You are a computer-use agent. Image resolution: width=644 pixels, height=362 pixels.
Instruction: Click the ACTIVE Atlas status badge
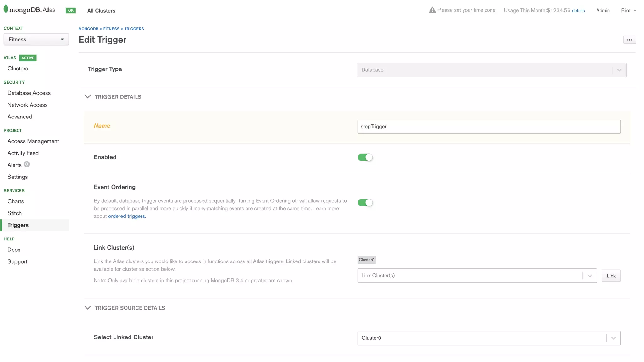pos(28,58)
